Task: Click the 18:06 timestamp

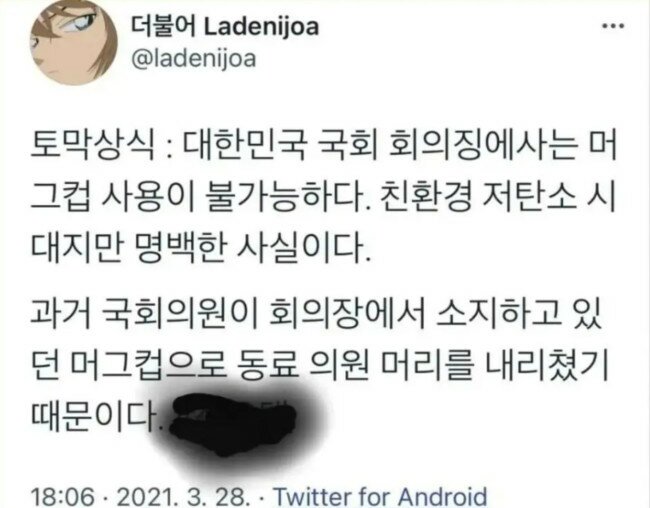Action: click(63, 497)
